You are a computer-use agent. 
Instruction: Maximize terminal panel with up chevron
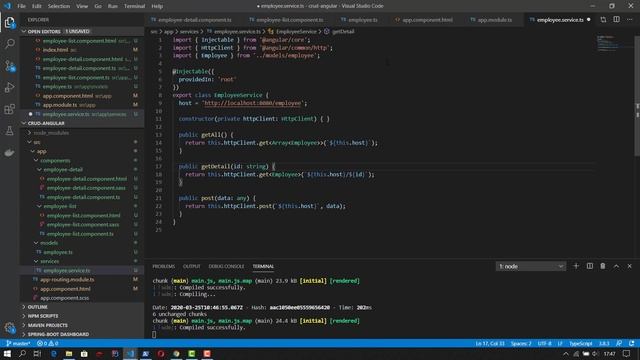click(x=616, y=266)
